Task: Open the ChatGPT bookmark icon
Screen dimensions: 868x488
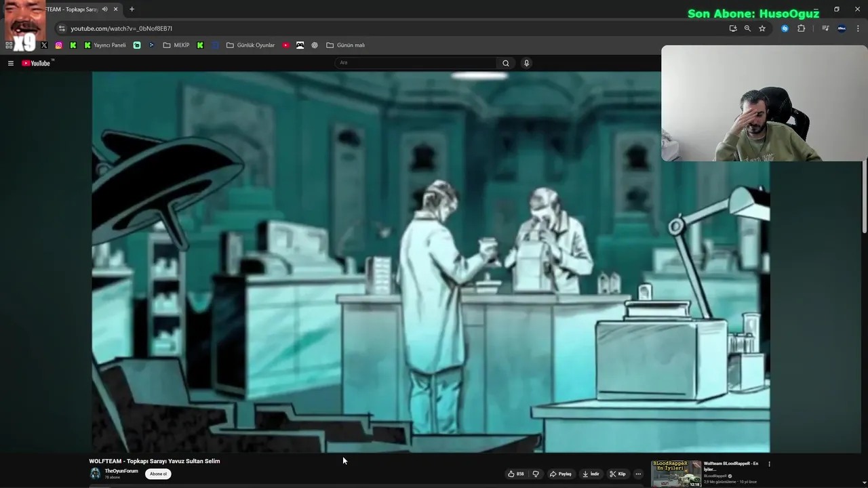Action: (x=315, y=45)
